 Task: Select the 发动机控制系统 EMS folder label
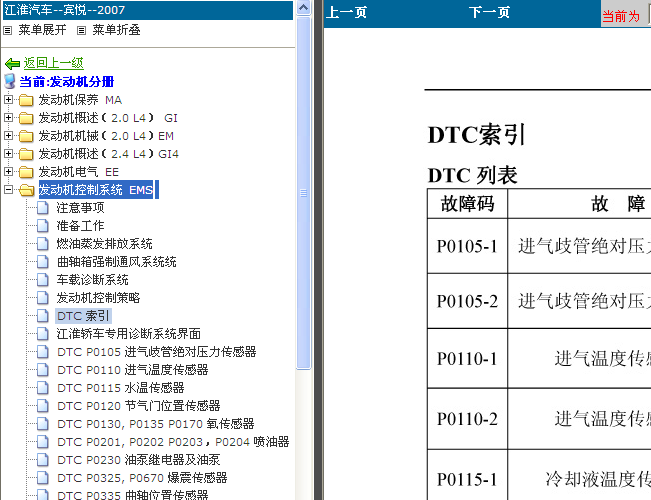[x=96, y=190]
